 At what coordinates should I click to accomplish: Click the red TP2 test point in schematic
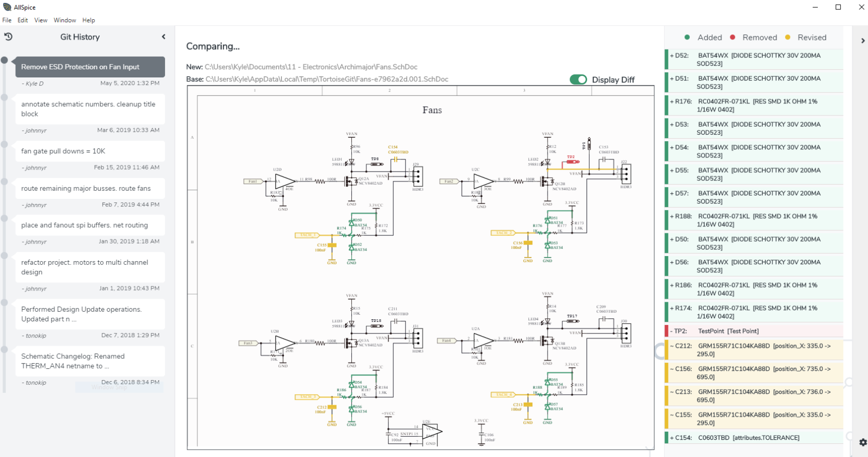[x=572, y=161]
